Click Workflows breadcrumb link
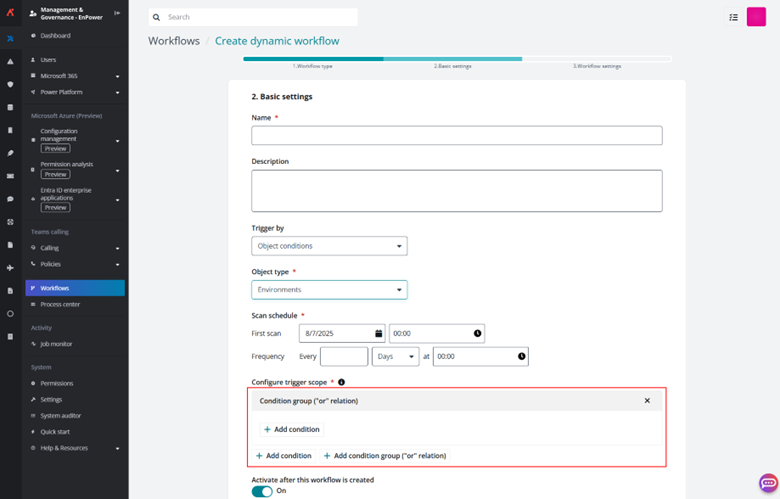This screenshot has width=780, height=499. pyautogui.click(x=173, y=41)
